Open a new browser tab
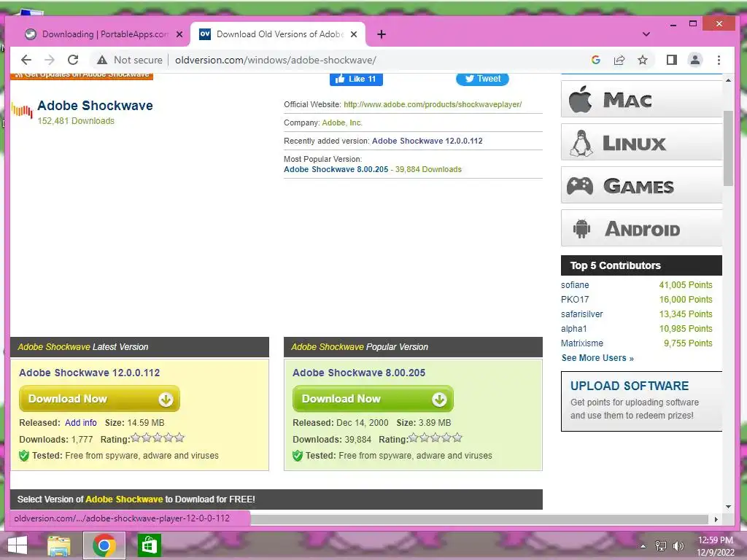This screenshot has width=747, height=560. (381, 34)
